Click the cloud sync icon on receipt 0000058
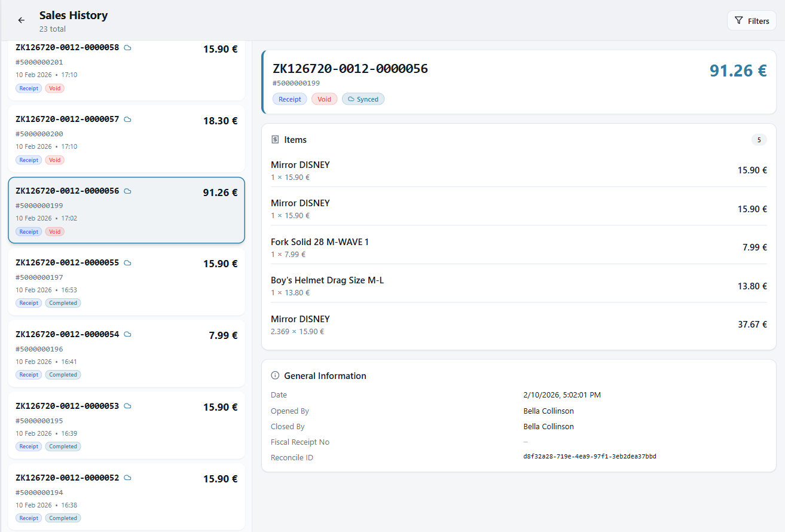785x532 pixels. [x=127, y=48]
